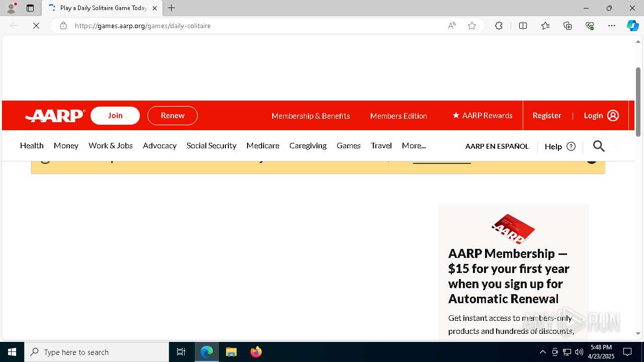Click scrollbar down arrow
Screen dimensions: 644x362
(638, 333)
